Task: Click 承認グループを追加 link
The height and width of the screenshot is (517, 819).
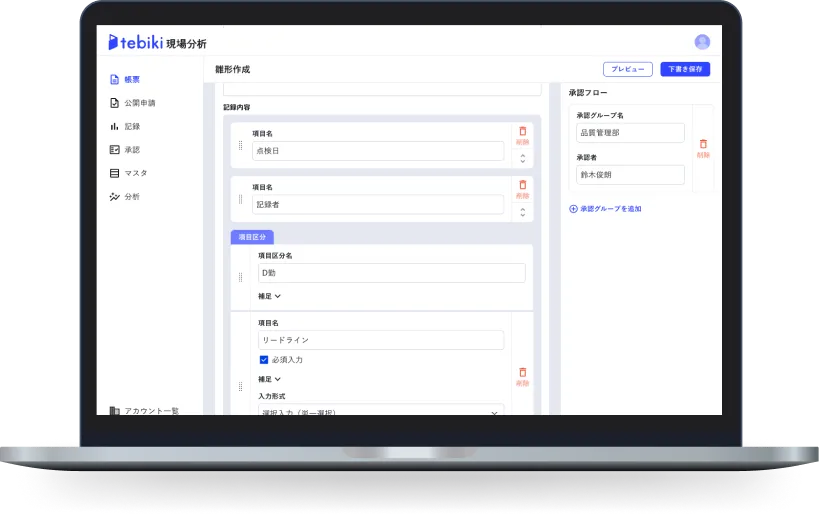Action: tap(605, 209)
